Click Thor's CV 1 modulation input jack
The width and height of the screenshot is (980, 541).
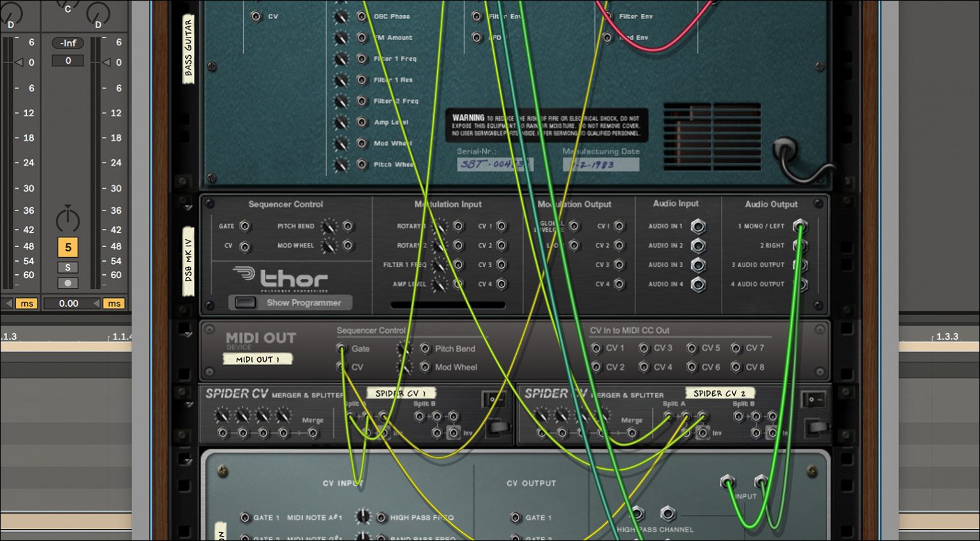pyautogui.click(x=501, y=226)
